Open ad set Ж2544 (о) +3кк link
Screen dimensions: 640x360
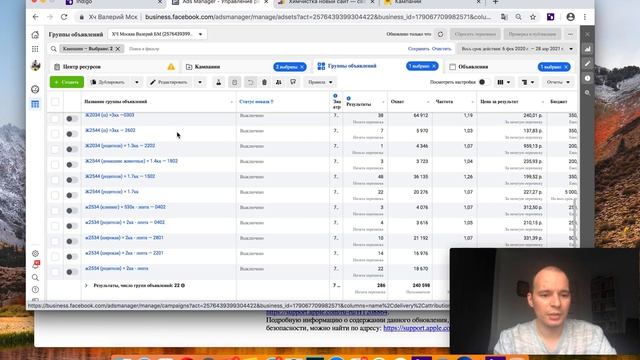point(110,131)
